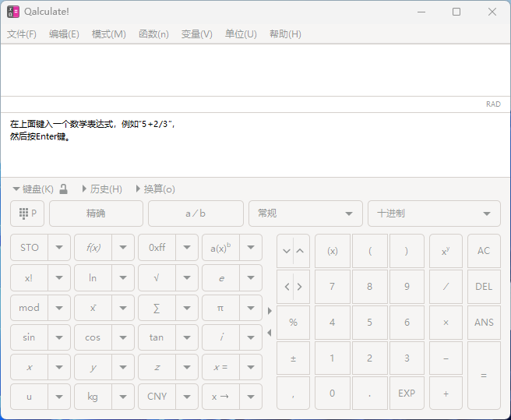Open the 模式(M) menu

109,34
